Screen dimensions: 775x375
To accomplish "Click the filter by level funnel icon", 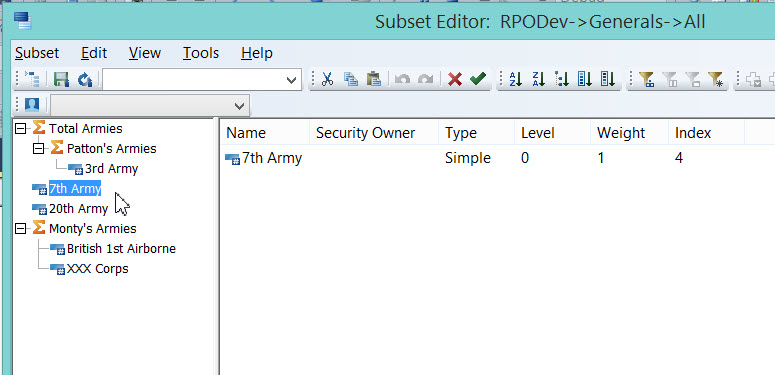I will [646, 79].
